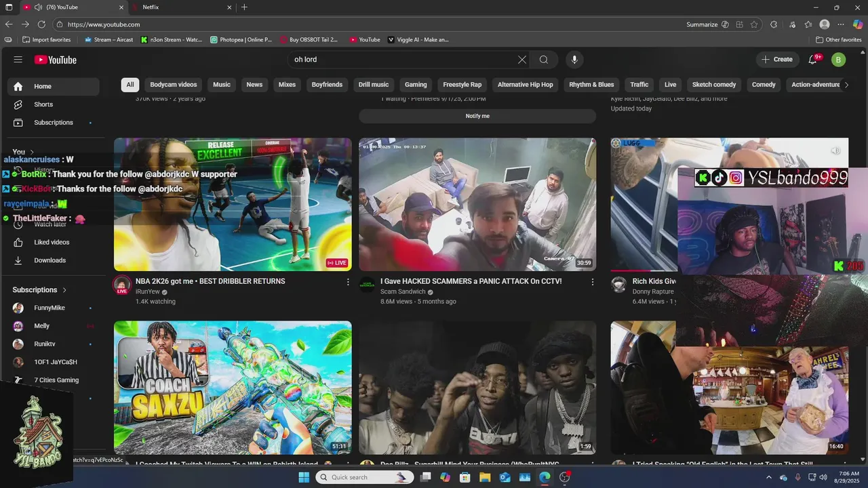Open the YouTube guide hamburger menu

(x=18, y=60)
